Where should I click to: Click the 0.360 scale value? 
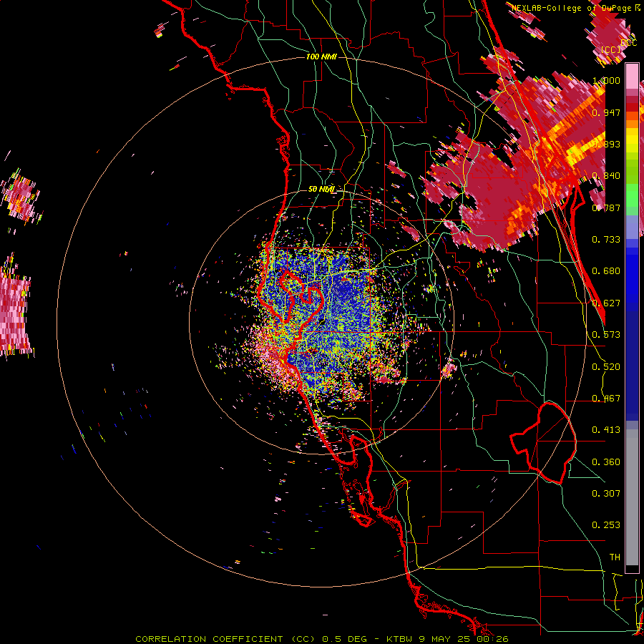tap(606, 462)
